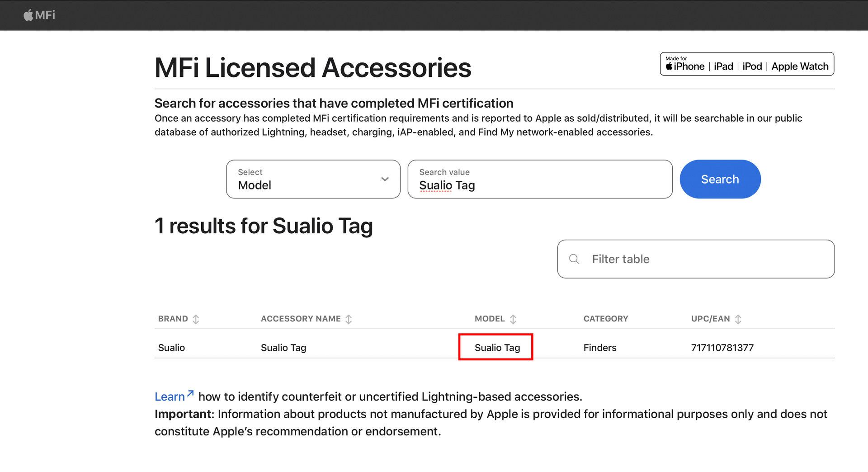Click the magnifier icon in Filter table
Image resolution: width=868 pixels, height=472 pixels.
click(x=574, y=259)
